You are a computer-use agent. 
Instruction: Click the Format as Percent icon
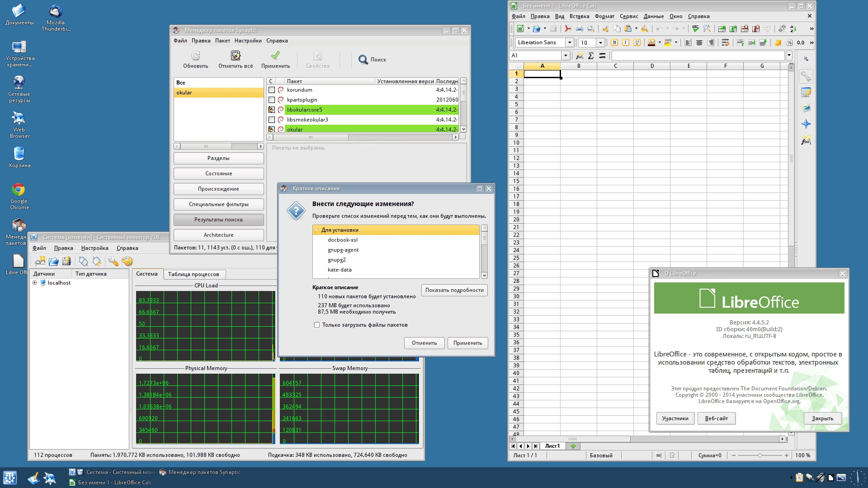(x=789, y=42)
